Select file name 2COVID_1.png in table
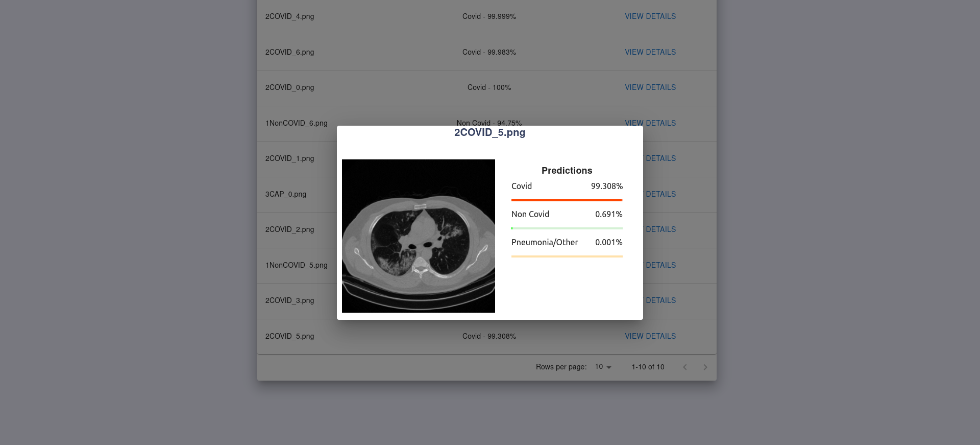980x445 pixels. 289,158
